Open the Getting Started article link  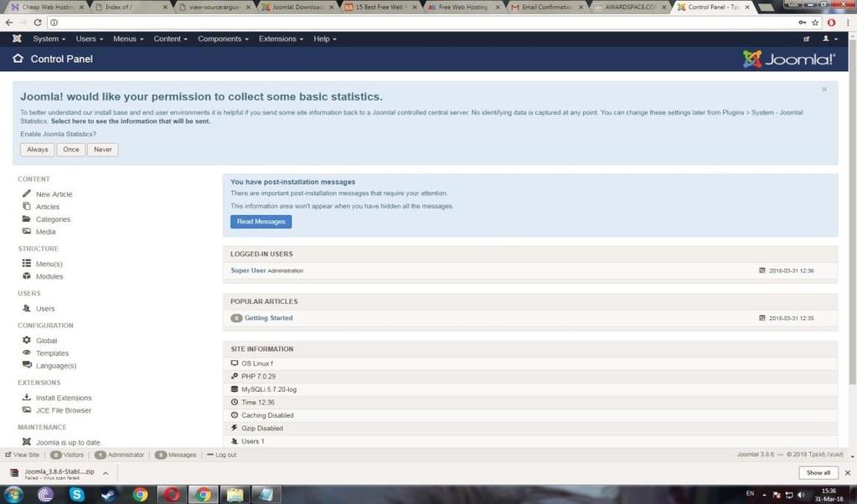coord(268,318)
